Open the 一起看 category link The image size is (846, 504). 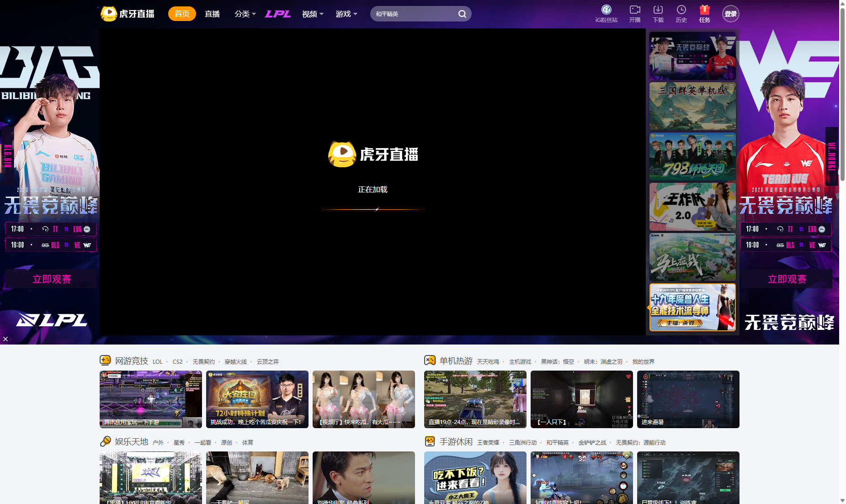[203, 442]
